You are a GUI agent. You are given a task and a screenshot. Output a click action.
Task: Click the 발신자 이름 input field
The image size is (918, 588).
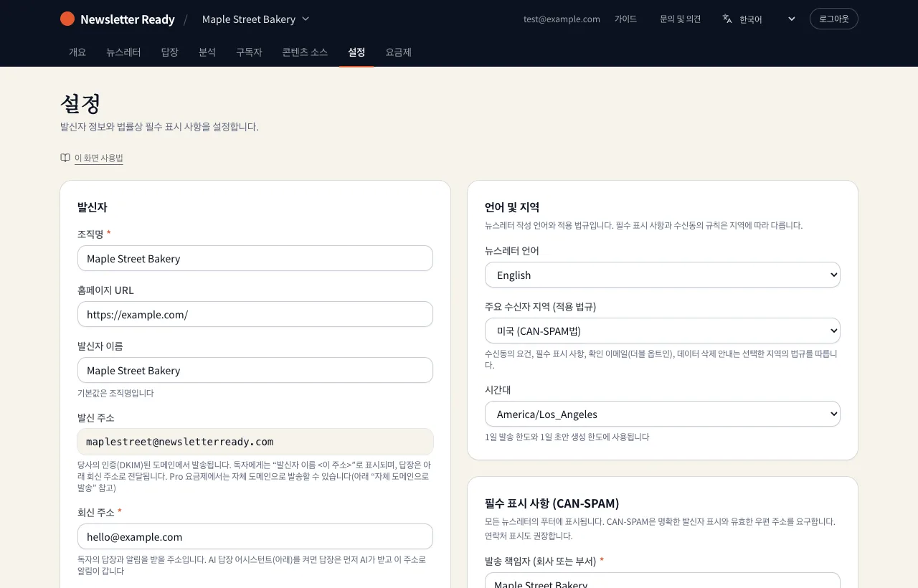[255, 370]
